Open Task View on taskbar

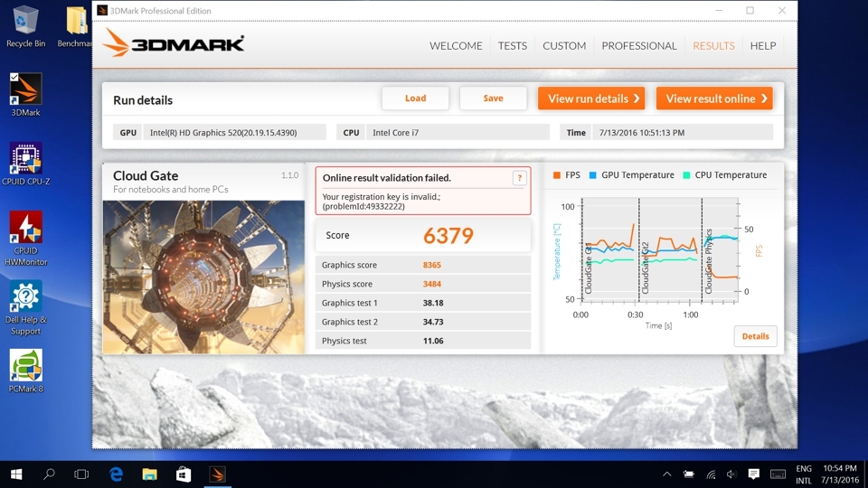81,474
